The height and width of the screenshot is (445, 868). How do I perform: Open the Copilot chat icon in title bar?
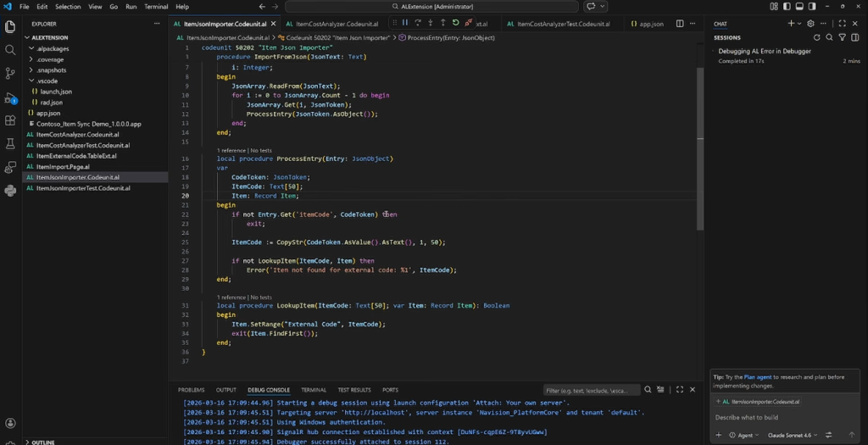click(x=591, y=7)
